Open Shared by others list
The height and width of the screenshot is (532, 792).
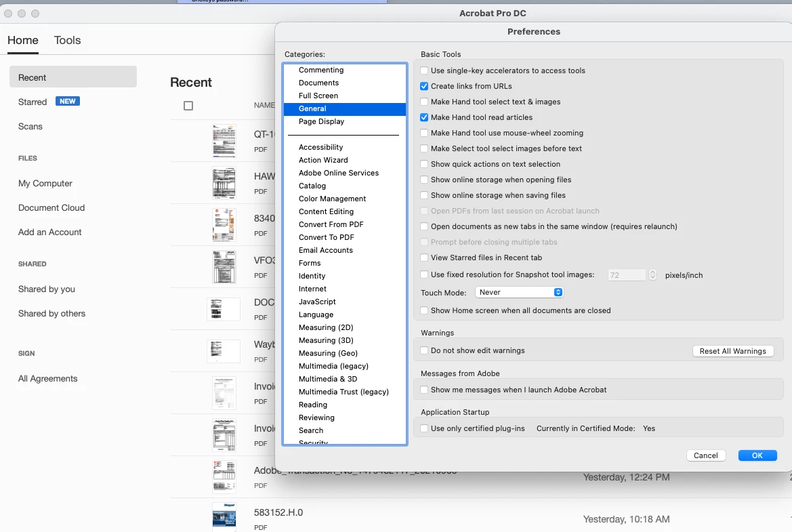click(51, 313)
